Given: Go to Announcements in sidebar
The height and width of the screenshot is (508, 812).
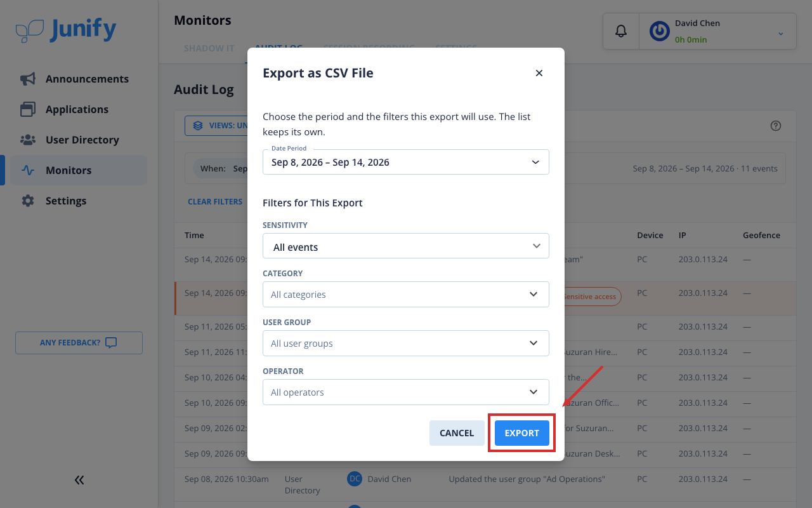Looking at the screenshot, I should [79, 79].
